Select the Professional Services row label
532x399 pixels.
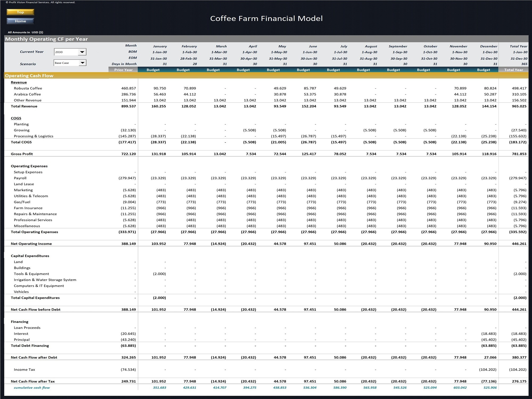pos(33,220)
